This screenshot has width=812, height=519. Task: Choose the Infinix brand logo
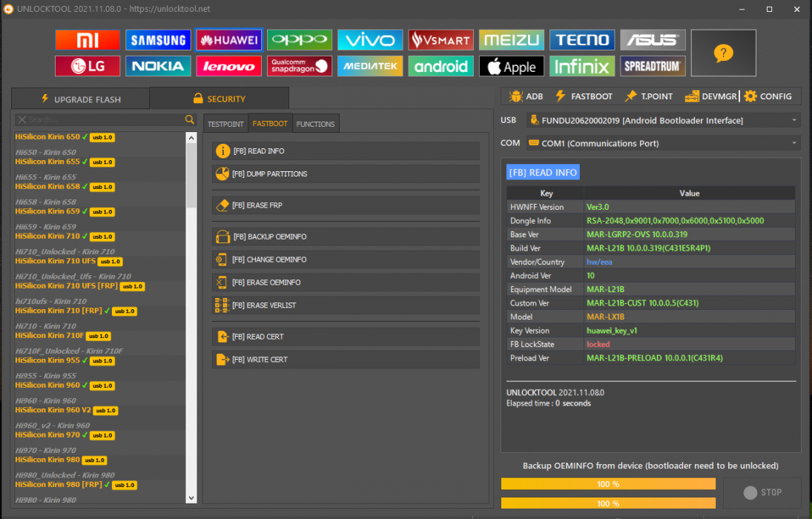click(x=582, y=66)
